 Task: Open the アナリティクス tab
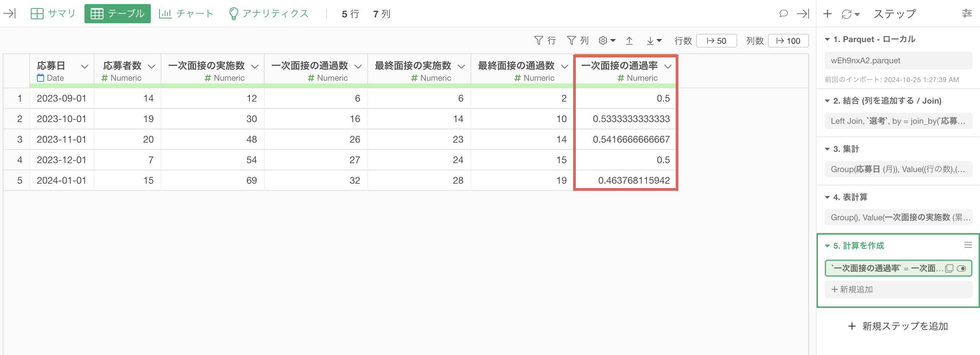[x=268, y=14]
